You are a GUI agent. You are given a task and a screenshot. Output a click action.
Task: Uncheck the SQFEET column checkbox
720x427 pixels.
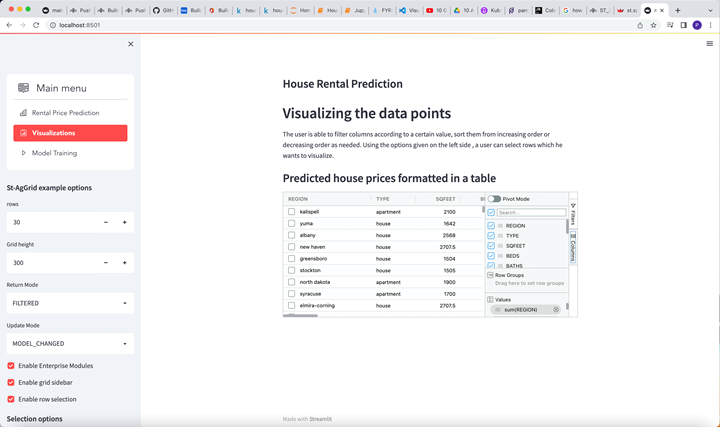click(x=491, y=246)
